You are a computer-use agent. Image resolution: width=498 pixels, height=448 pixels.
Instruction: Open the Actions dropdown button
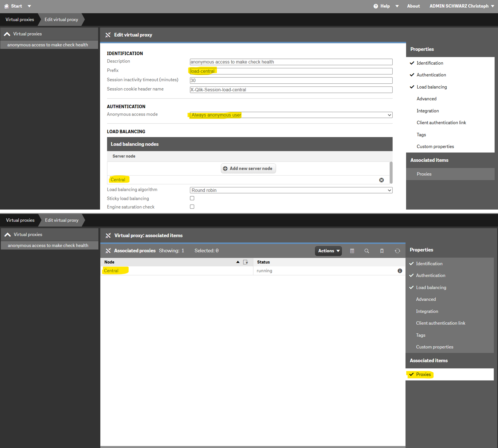tap(328, 251)
